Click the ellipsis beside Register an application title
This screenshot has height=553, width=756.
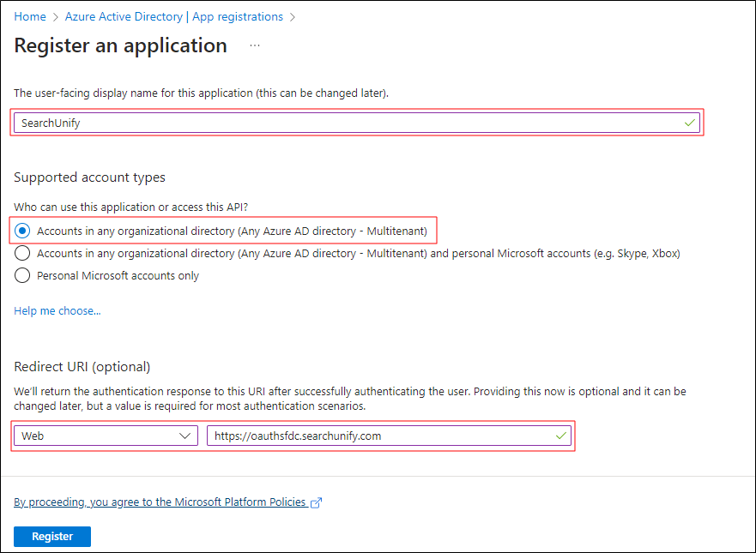pos(255,45)
